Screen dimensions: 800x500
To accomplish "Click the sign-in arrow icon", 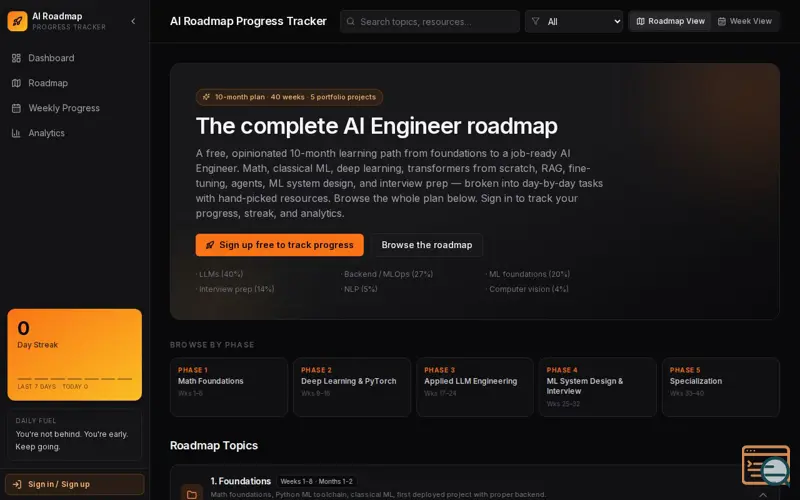I will click(17, 484).
